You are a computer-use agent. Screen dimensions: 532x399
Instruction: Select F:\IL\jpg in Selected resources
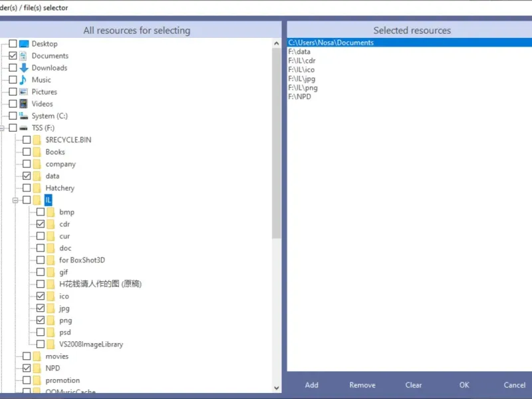[302, 78]
